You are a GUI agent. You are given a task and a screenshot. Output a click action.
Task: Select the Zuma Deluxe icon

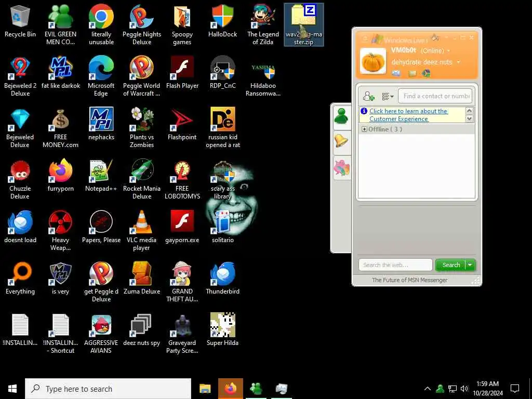point(142,279)
